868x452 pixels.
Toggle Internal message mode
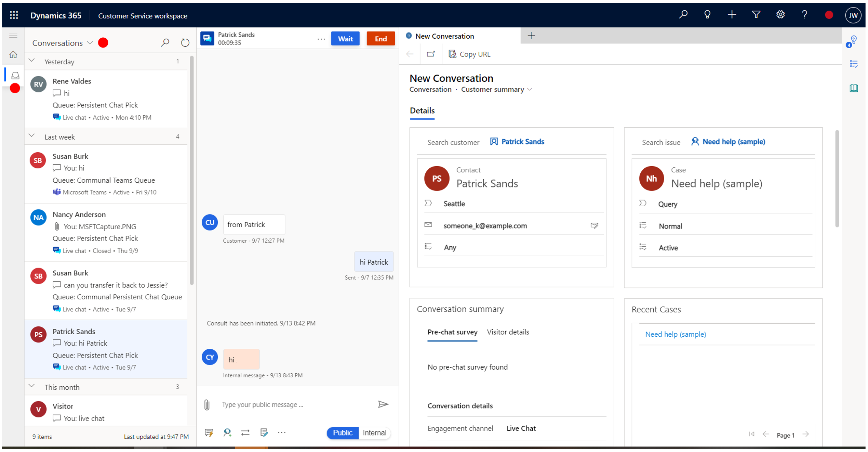pos(374,432)
